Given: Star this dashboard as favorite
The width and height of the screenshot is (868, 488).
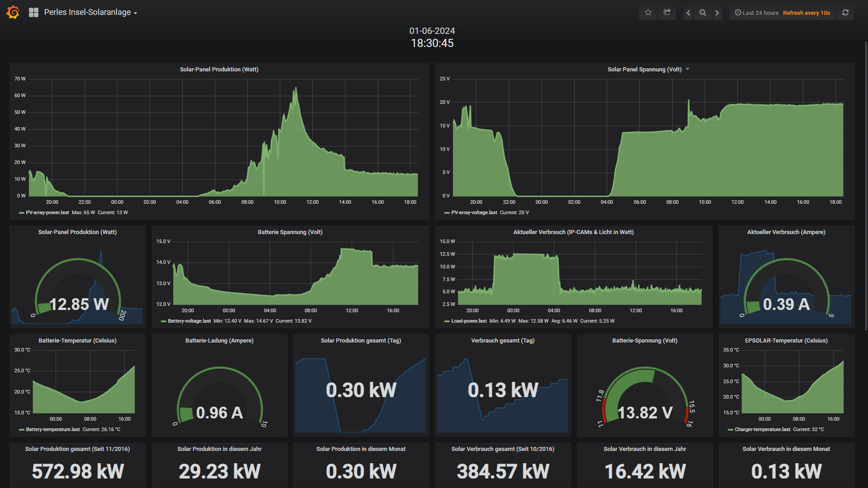Looking at the screenshot, I should [x=648, y=13].
